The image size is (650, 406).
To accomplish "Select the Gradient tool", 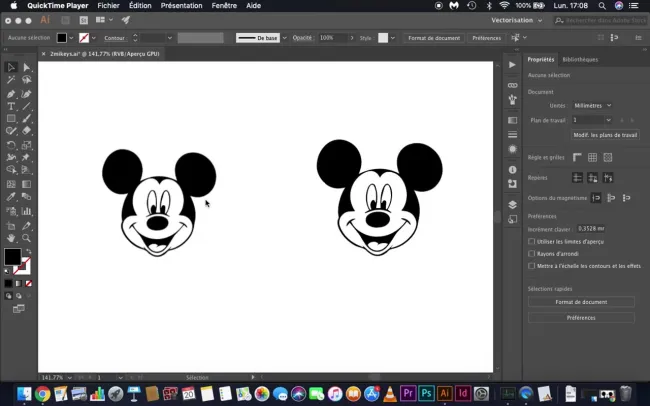I will tap(27, 184).
